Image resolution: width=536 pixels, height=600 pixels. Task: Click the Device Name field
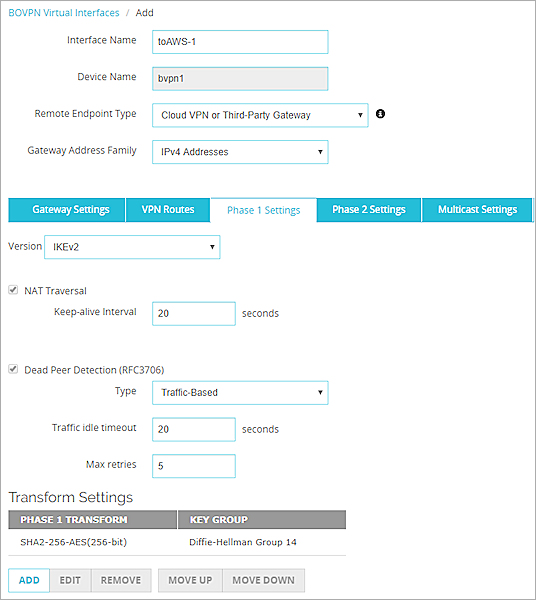pyautogui.click(x=240, y=79)
